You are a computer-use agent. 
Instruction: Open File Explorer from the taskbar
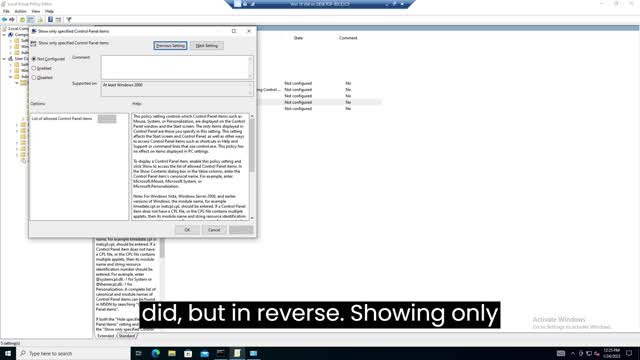pyautogui.click(x=172, y=353)
